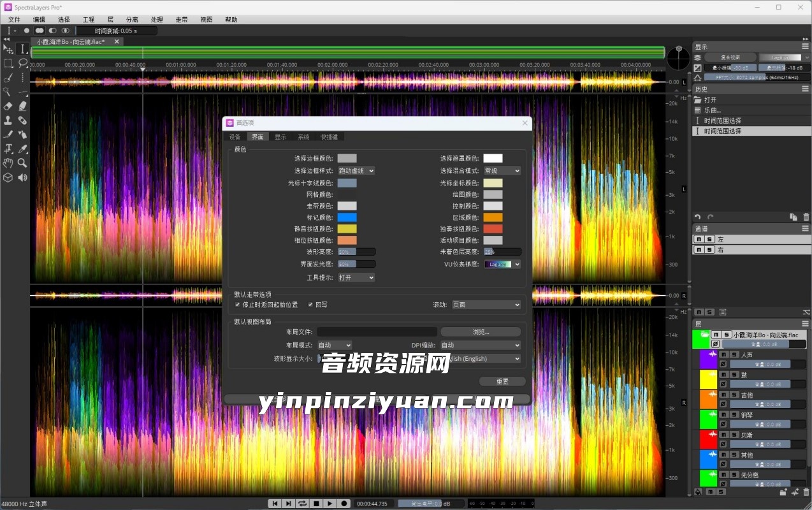The height and width of the screenshot is (510, 812).
Task: Open the Layers panel hamburger menu
Action: (x=806, y=324)
